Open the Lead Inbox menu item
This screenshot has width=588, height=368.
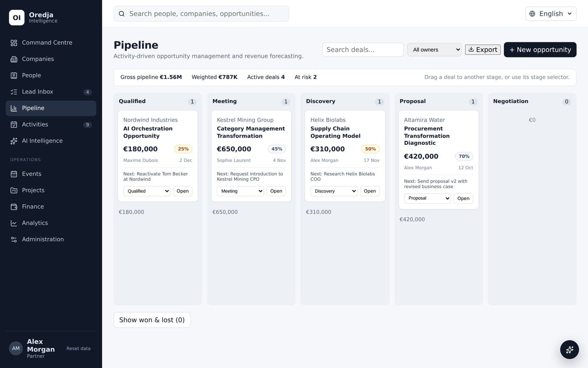pos(51,92)
